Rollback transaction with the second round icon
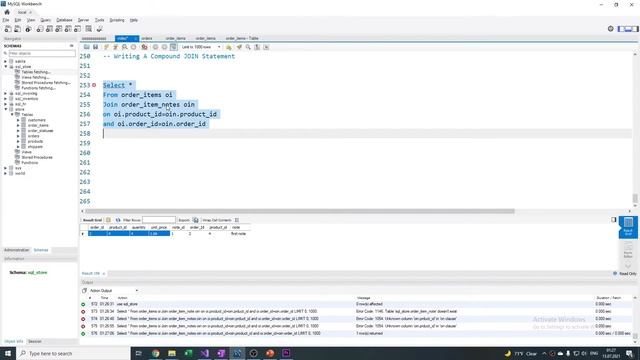The image size is (640, 360). (164, 47)
